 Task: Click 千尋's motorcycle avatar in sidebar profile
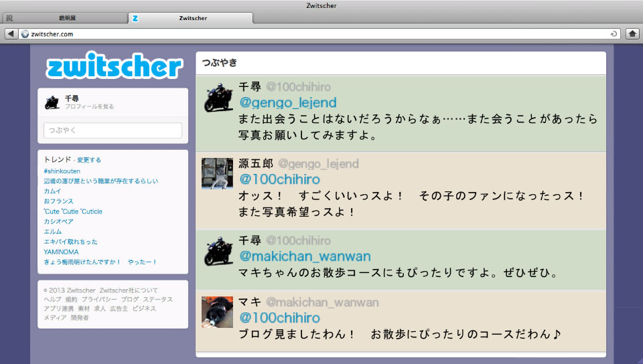52,102
